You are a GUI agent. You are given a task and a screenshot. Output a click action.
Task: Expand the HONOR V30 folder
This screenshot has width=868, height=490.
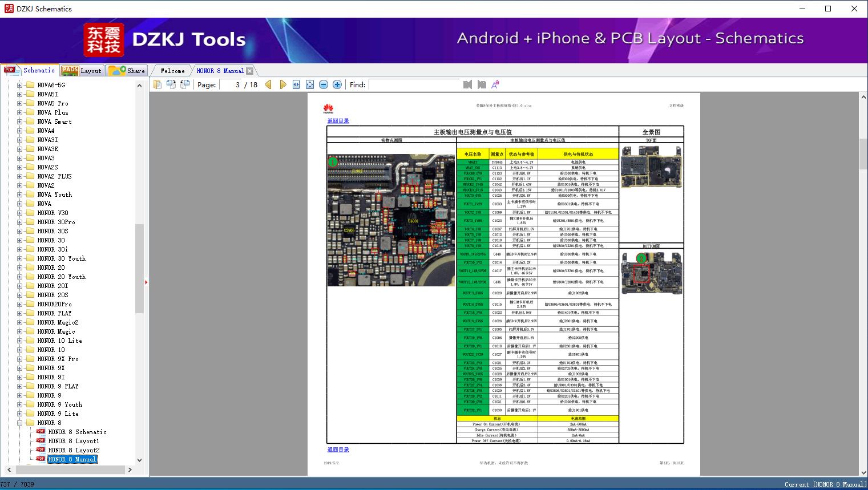point(20,213)
